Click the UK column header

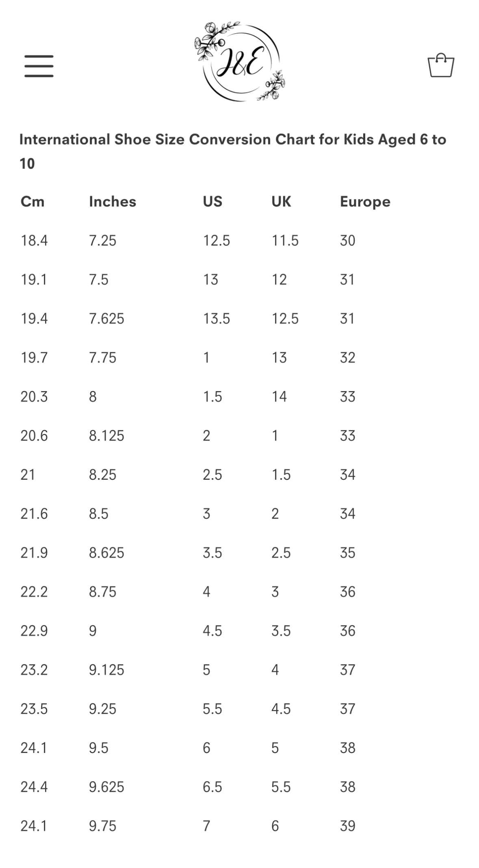pyautogui.click(x=281, y=202)
